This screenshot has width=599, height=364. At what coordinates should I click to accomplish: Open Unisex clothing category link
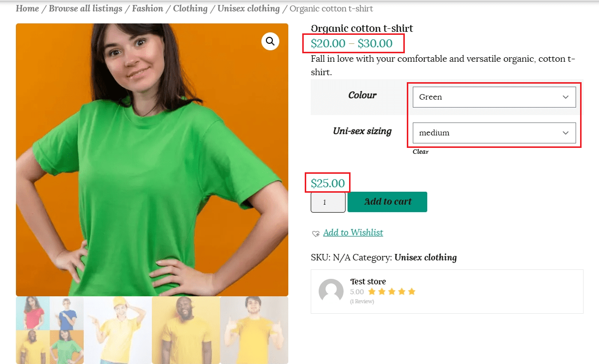tap(425, 257)
